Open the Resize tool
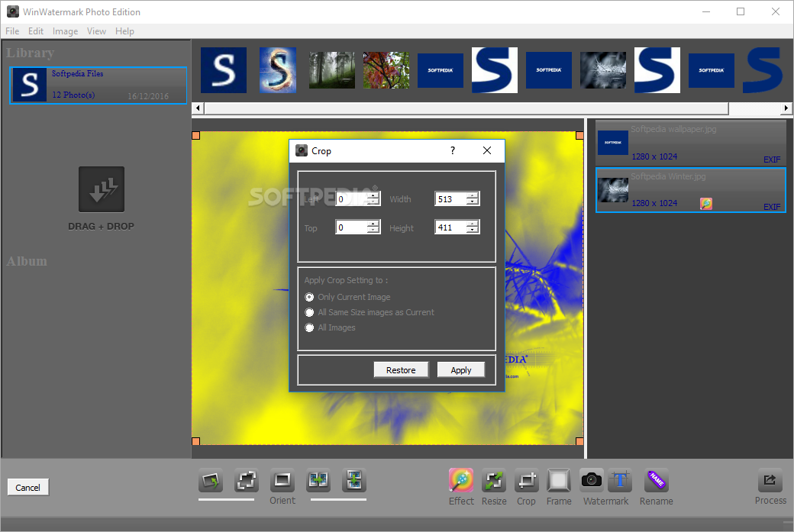794x532 pixels. [x=494, y=480]
